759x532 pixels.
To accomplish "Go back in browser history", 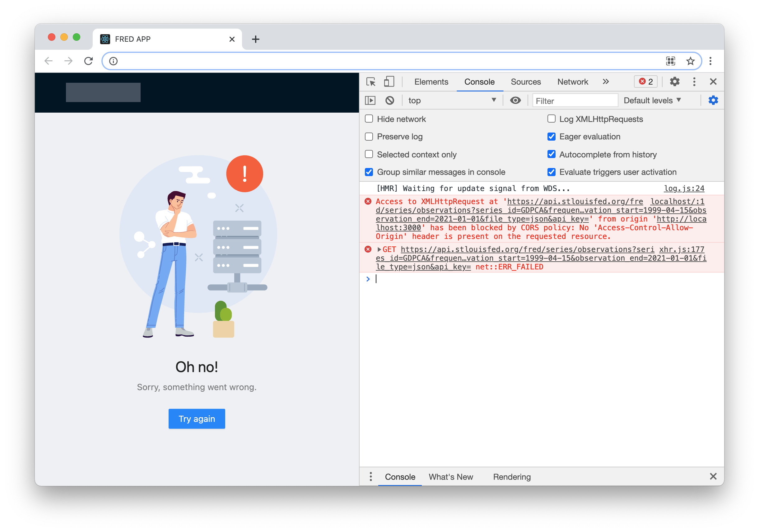I will point(49,61).
